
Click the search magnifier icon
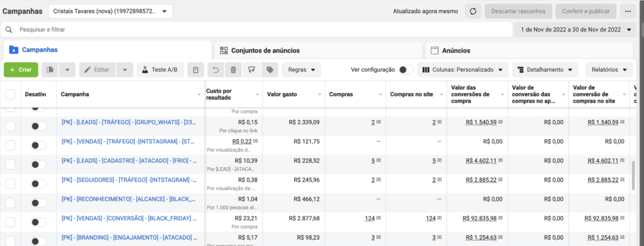coord(9,30)
